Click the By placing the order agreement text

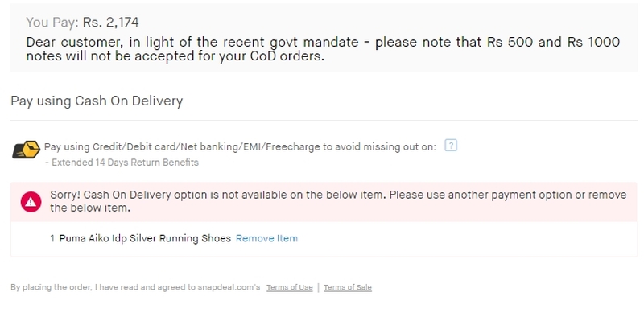click(135, 287)
